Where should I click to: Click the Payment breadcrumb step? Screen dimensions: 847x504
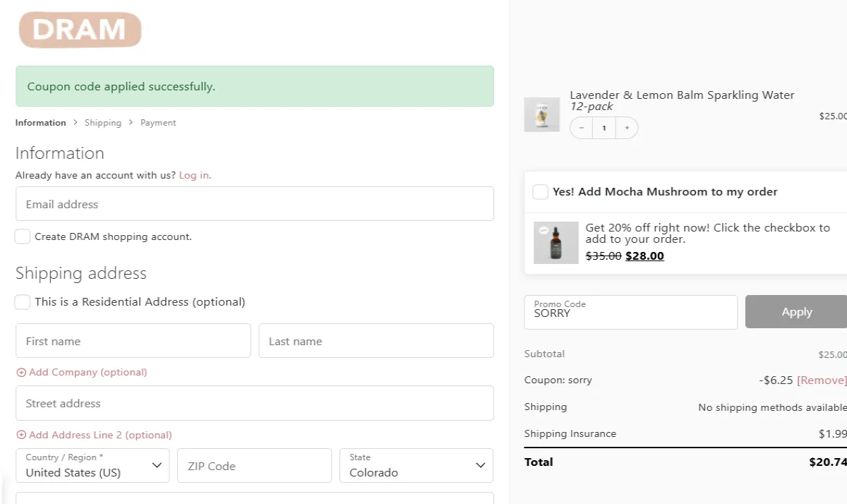tap(157, 122)
